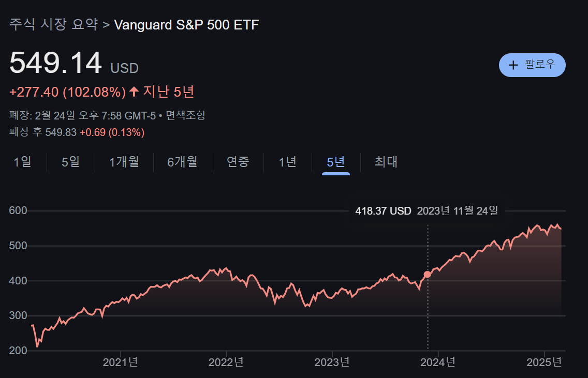Follow the ETF with 팔로우 button
Viewport: 588px width, 378px height.
pos(532,65)
